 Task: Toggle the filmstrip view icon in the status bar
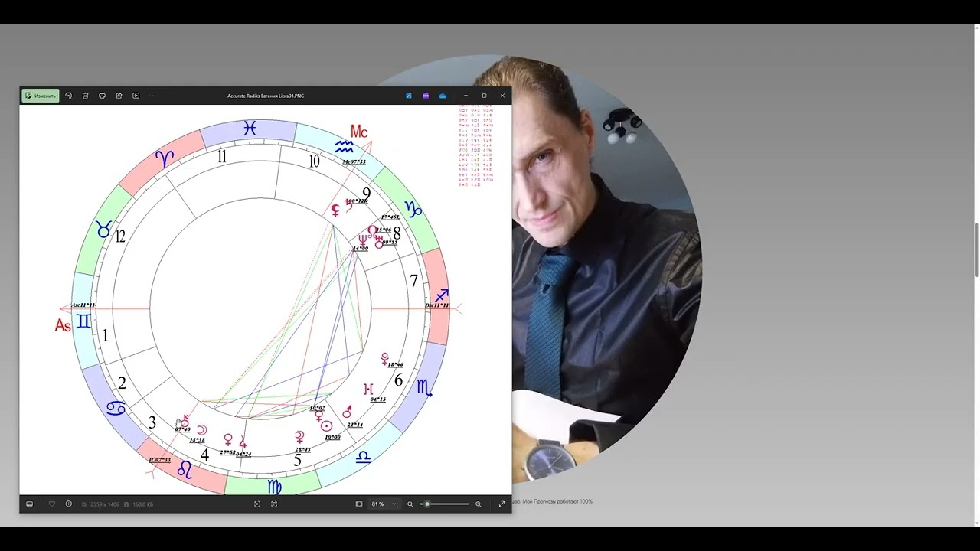(29, 504)
